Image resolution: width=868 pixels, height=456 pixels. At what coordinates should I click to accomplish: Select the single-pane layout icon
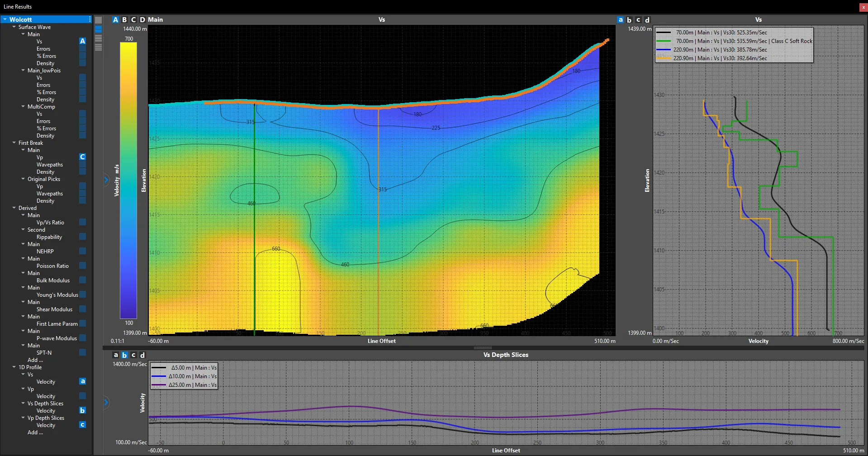(x=98, y=20)
